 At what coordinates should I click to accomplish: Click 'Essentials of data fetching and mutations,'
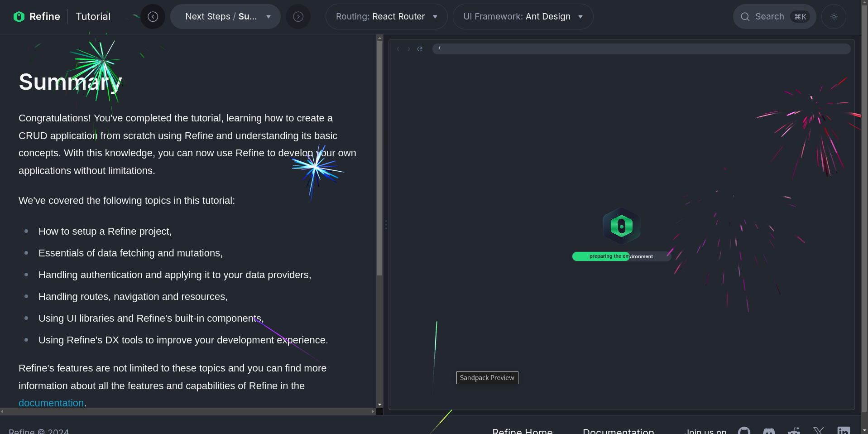point(130,253)
